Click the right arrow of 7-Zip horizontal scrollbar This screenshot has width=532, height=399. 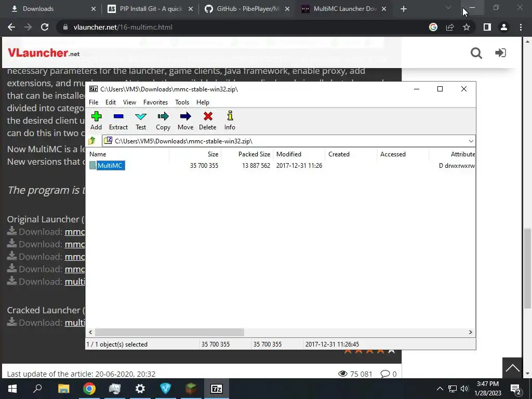pyautogui.click(x=471, y=332)
